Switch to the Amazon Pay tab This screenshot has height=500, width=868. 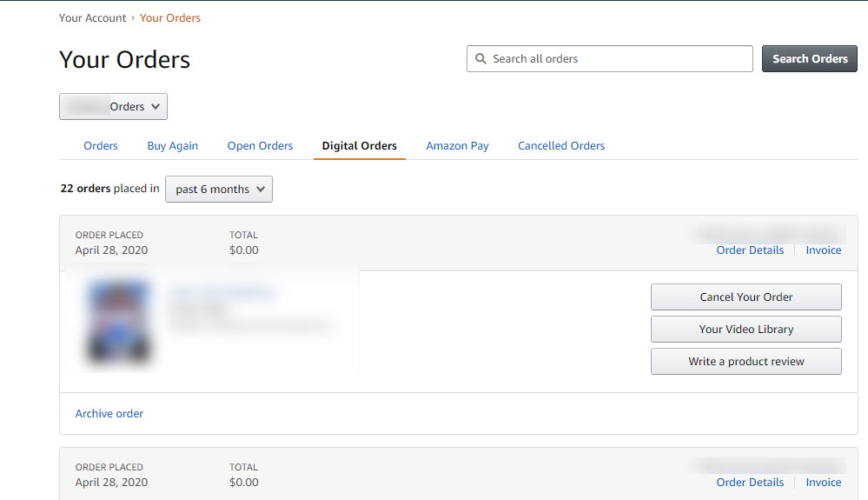[x=457, y=146]
